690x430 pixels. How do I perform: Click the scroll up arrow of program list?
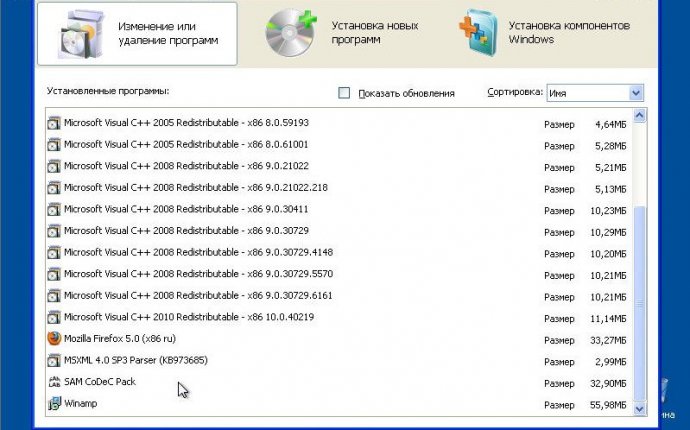coord(639,116)
